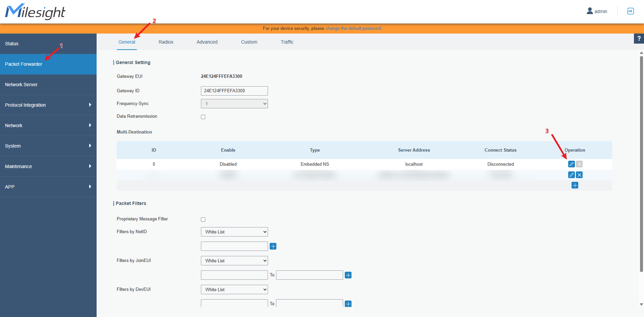Edit the blurred second destination row
Image resolution: width=644 pixels, height=317 pixels.
[x=571, y=175]
